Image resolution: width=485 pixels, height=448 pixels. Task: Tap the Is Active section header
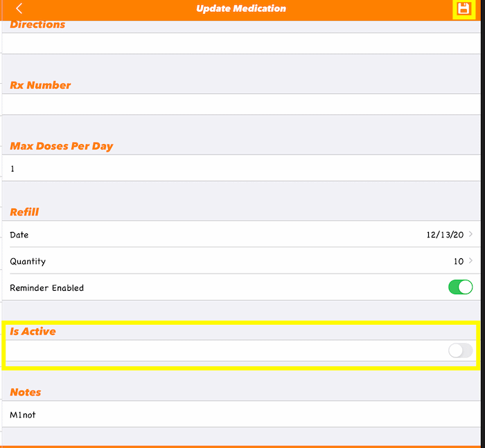[x=33, y=332]
